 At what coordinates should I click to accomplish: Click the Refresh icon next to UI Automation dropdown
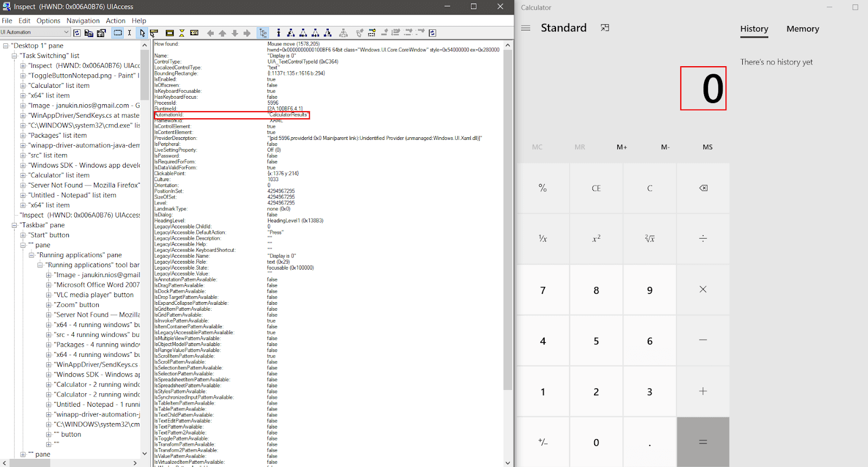[x=77, y=33]
